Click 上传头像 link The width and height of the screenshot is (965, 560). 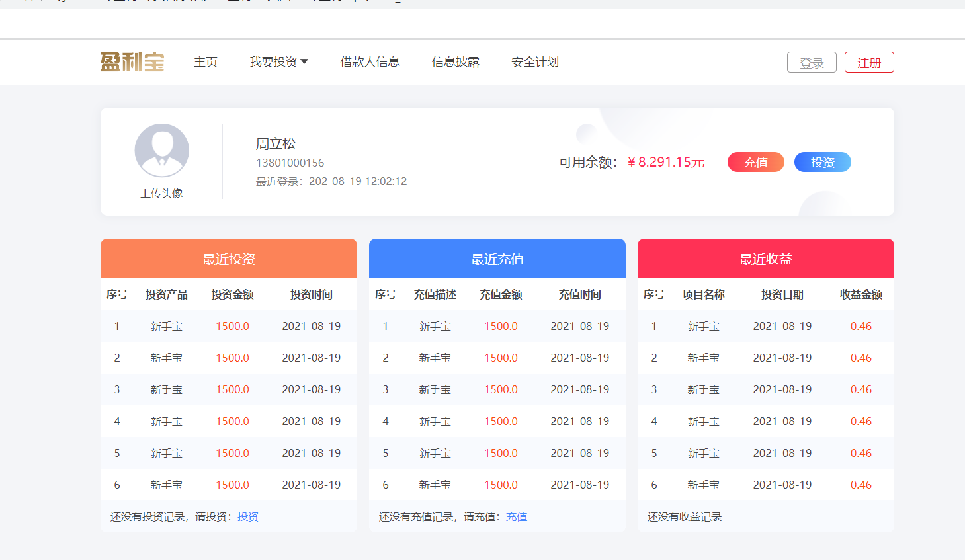(161, 193)
